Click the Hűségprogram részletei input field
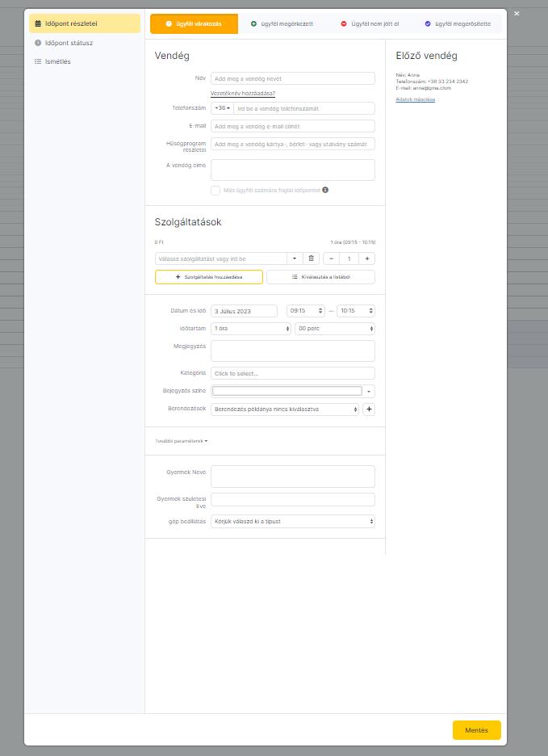This screenshot has width=548, height=756. tap(293, 144)
